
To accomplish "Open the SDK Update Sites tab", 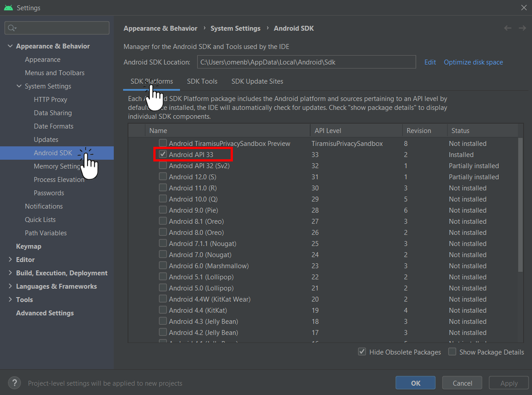I will 257,81.
